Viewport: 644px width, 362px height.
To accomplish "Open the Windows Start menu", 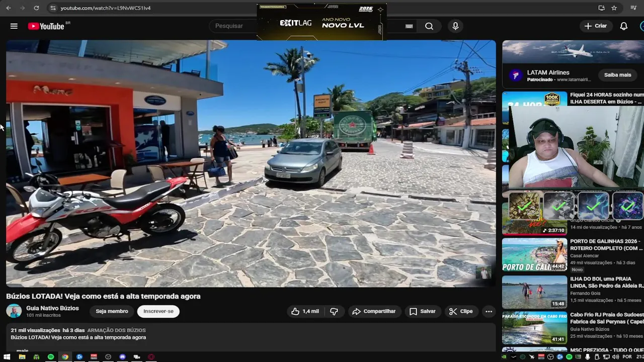I will coord(7,357).
